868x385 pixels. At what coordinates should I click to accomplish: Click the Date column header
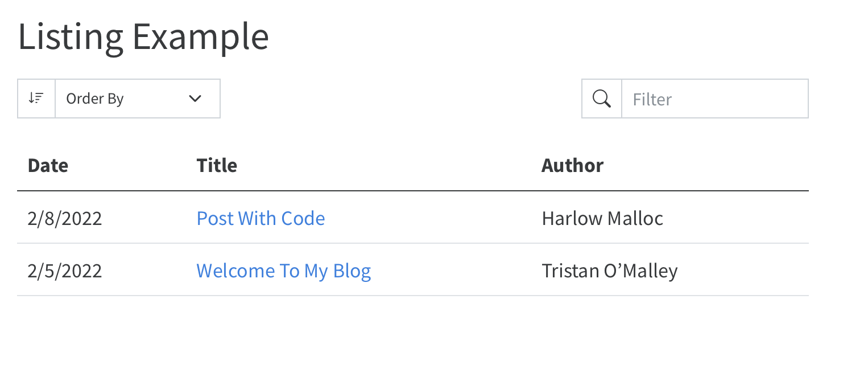click(48, 165)
